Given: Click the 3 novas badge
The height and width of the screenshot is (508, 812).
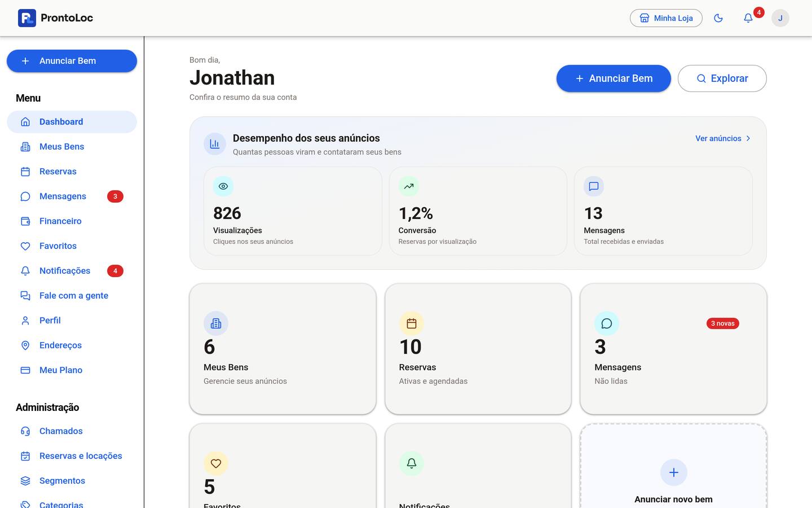Looking at the screenshot, I should click(x=723, y=323).
